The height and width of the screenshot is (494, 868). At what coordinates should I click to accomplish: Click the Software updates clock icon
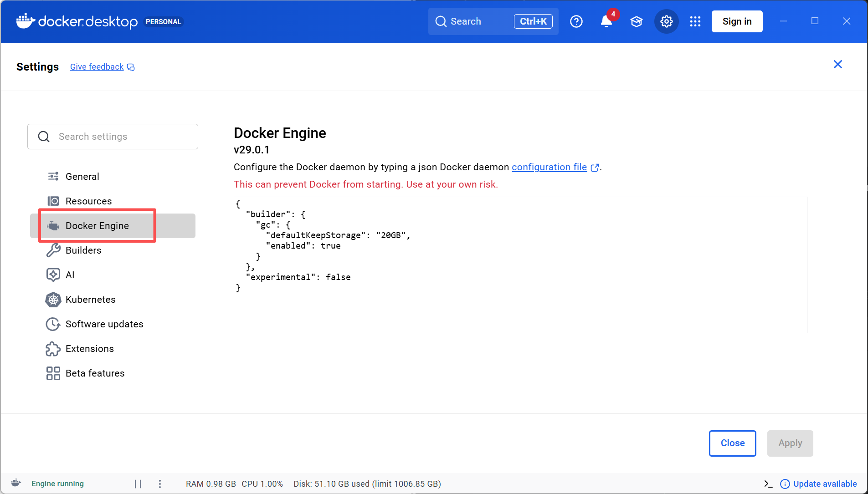pos(53,324)
